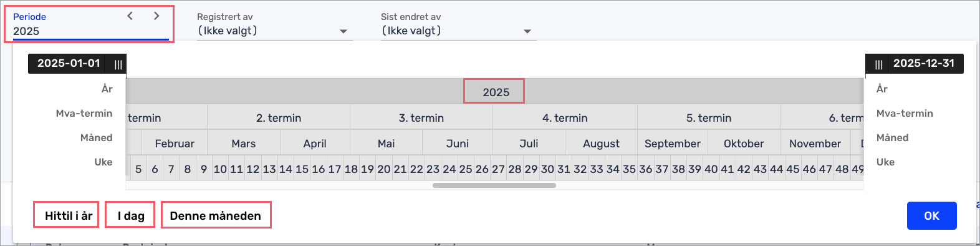Select the month Mars
This screenshot has height=246, width=980.
(244, 144)
